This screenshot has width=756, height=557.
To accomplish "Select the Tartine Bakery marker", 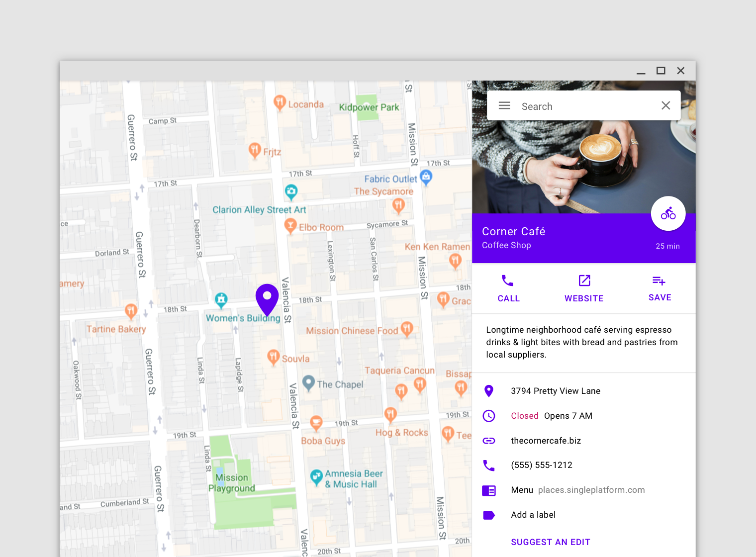I will coord(131,311).
